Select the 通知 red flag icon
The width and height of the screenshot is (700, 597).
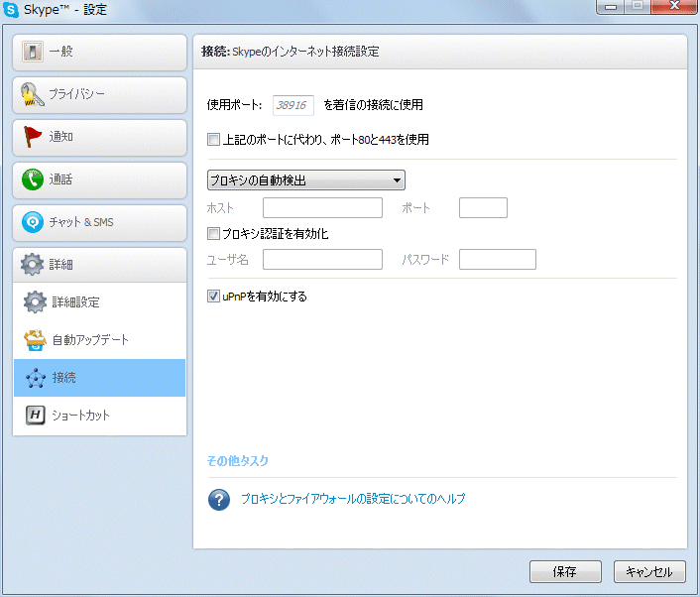32,137
